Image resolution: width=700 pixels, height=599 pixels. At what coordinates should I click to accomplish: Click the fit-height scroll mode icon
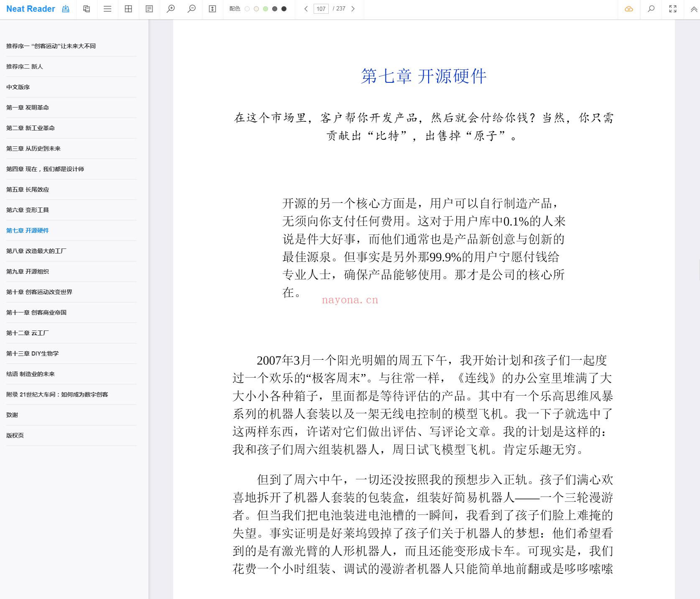212,9
